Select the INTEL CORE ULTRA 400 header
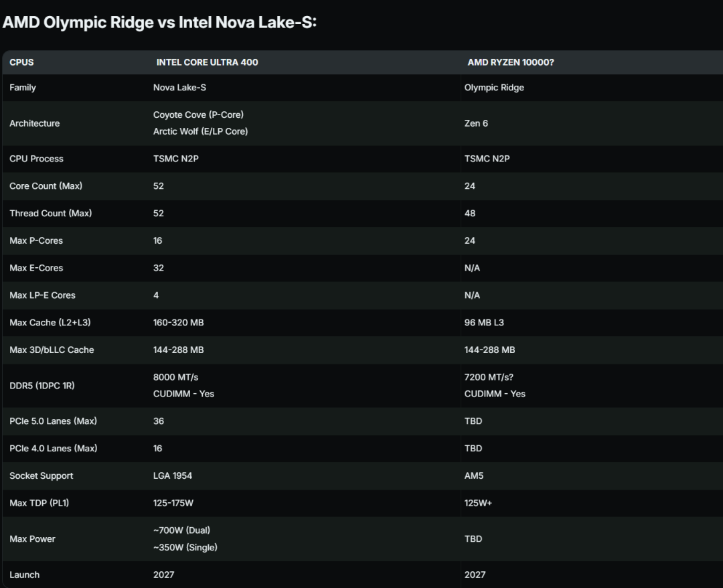The image size is (723, 588). pyautogui.click(x=207, y=62)
